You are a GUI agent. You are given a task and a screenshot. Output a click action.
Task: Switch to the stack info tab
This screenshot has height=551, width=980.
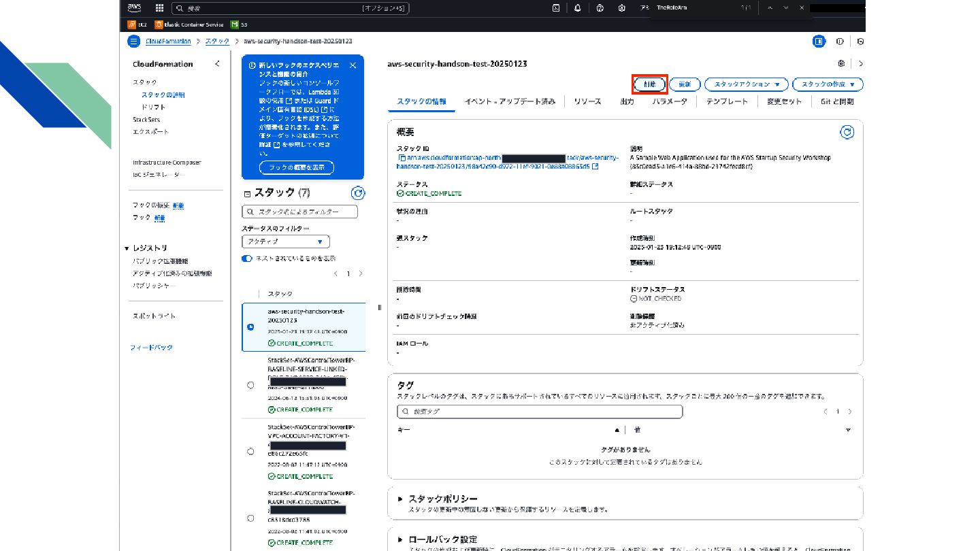coord(421,101)
